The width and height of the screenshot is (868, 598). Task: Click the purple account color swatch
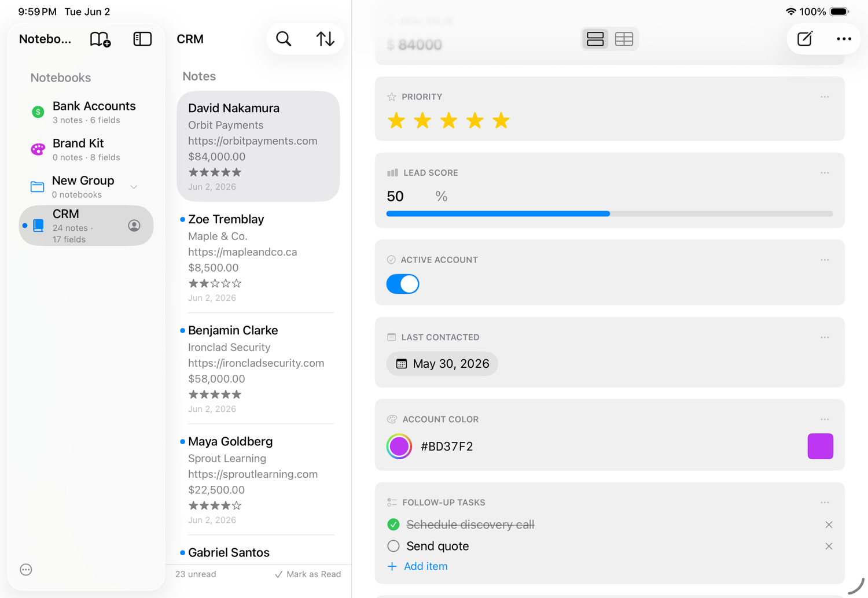tap(820, 446)
